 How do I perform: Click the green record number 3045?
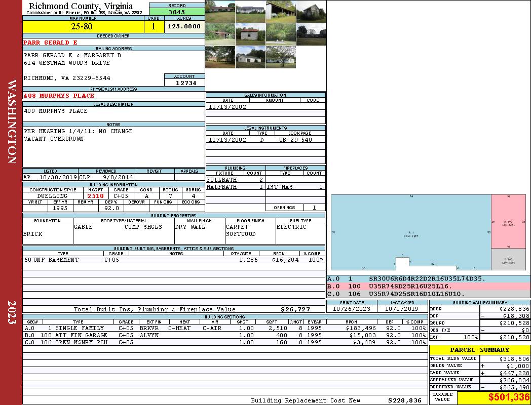pos(177,12)
